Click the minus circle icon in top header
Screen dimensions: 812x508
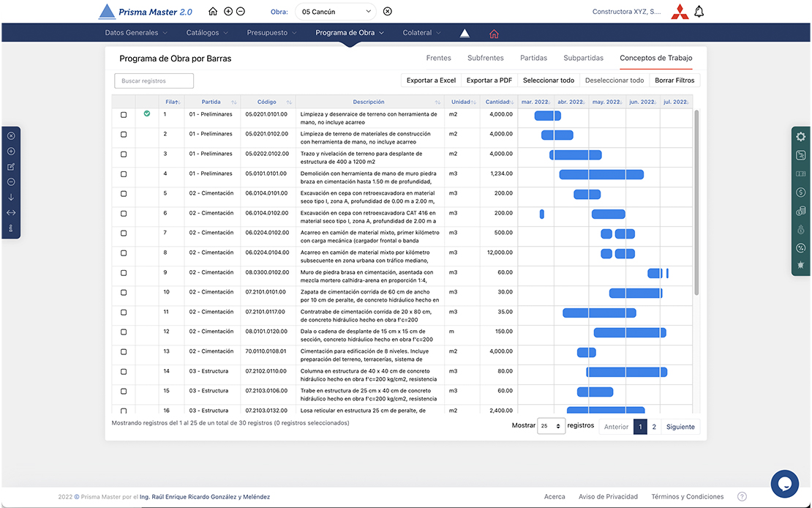pyautogui.click(x=241, y=12)
